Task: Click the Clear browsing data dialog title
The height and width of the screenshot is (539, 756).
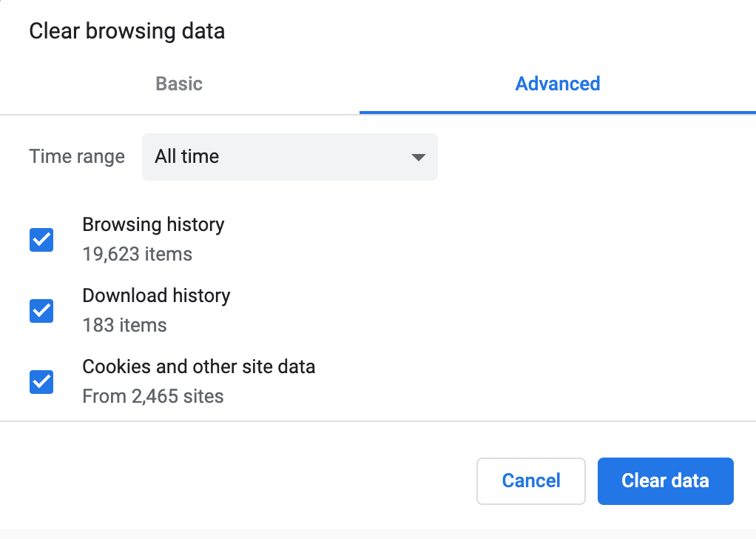Action: pos(126,30)
